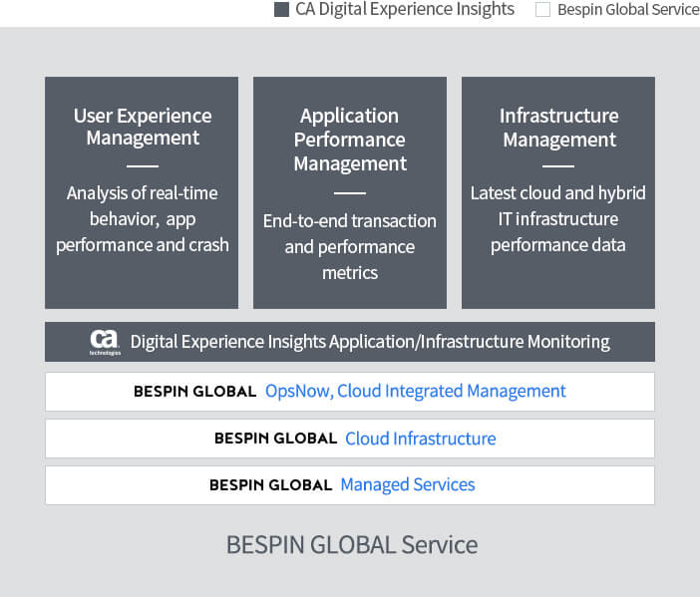The height and width of the screenshot is (597, 700).
Task: Select the Infrastructure Management card
Action: point(558,192)
